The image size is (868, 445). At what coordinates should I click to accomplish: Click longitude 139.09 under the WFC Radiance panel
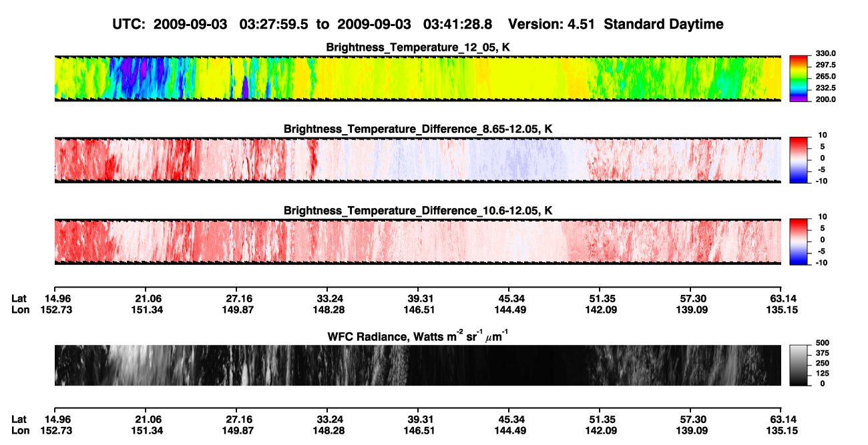[x=692, y=430]
